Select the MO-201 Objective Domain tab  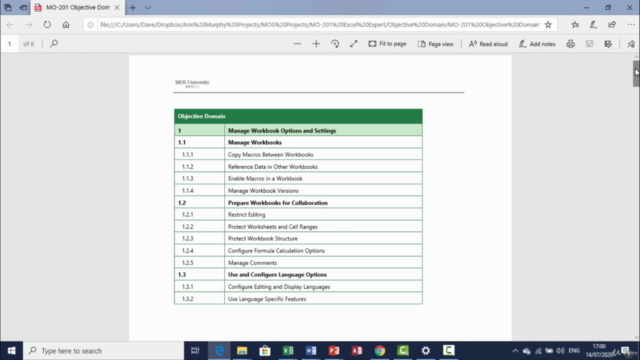click(77, 7)
